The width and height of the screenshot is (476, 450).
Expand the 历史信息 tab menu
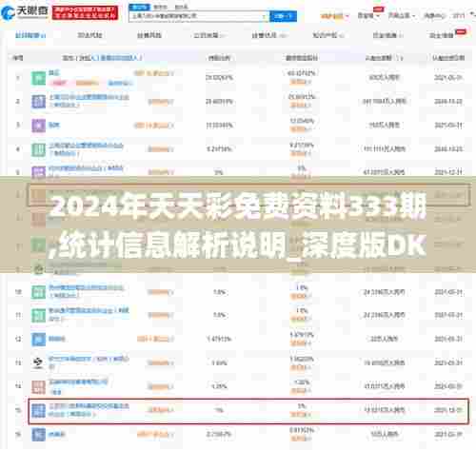(387, 35)
